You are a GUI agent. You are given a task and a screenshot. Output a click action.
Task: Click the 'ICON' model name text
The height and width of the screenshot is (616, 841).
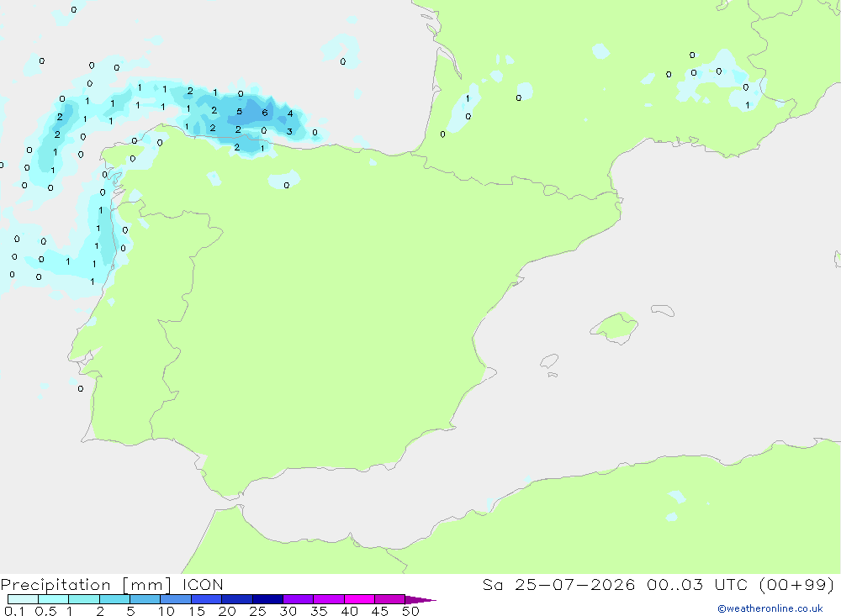[203, 585]
